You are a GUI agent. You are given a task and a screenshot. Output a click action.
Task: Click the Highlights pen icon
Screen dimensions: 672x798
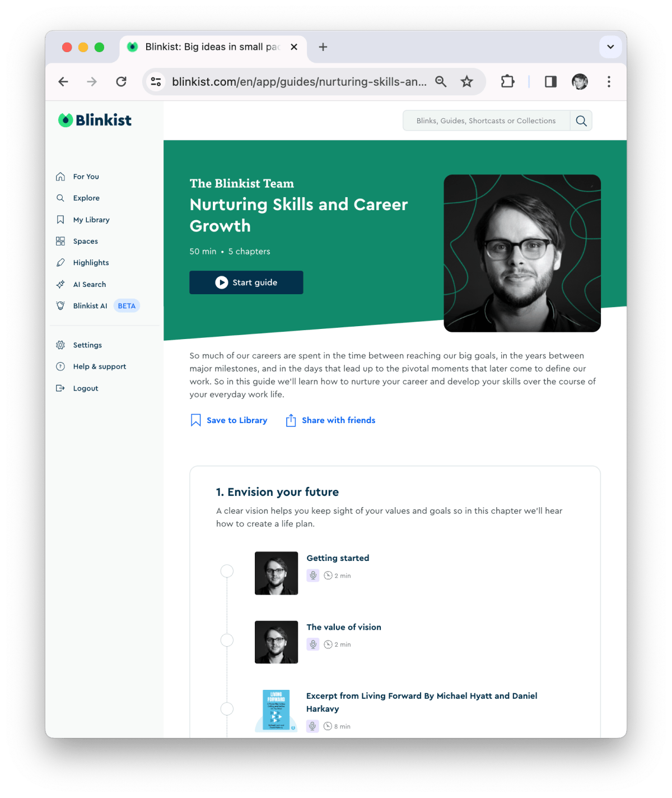tap(60, 262)
